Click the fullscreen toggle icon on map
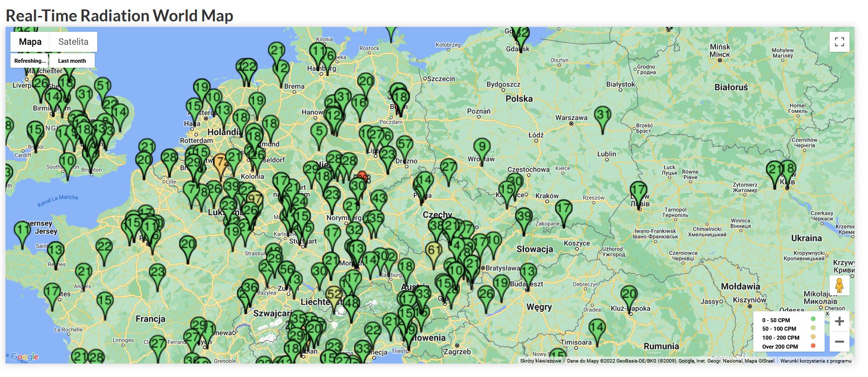The image size is (868, 377). coord(839,42)
